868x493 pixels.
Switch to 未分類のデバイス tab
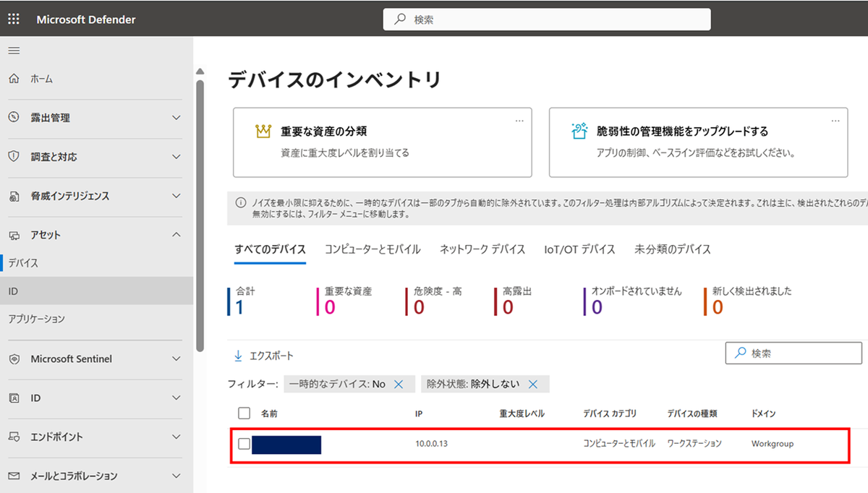673,249
